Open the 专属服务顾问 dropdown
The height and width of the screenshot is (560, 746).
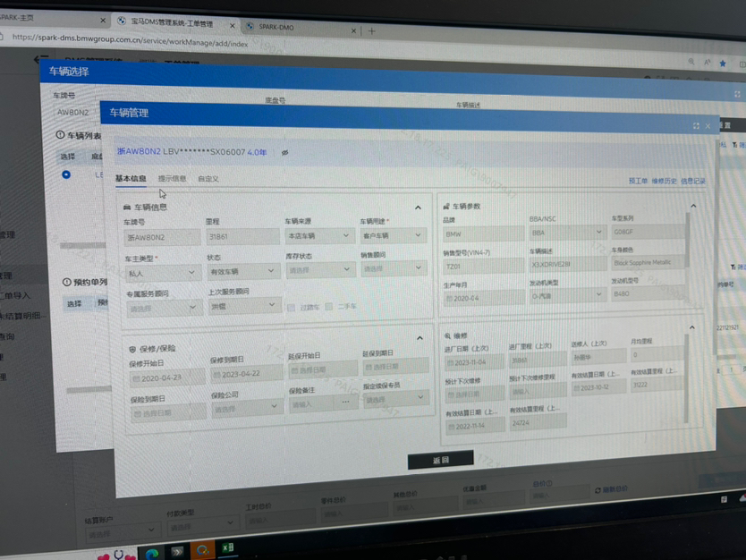coord(163,309)
